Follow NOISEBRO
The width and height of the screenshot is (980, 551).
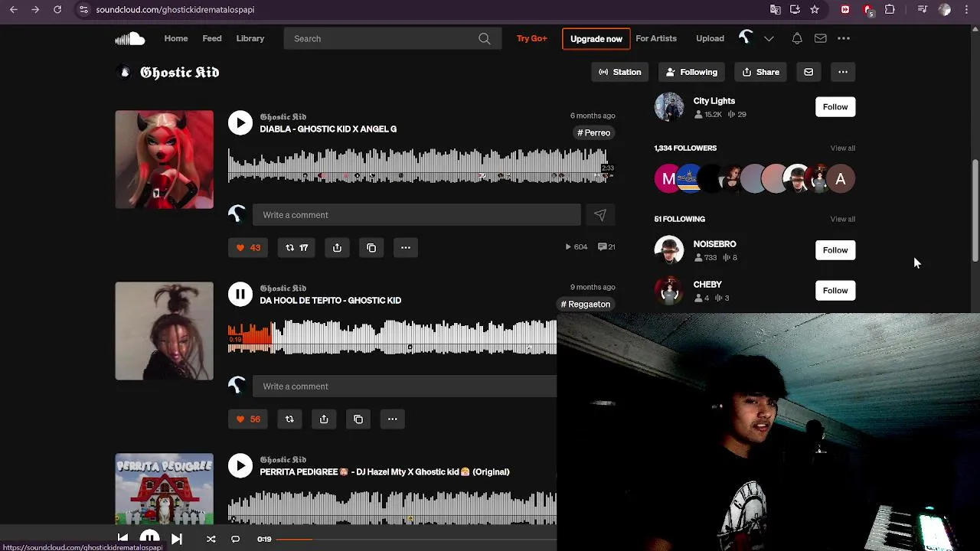tap(835, 250)
